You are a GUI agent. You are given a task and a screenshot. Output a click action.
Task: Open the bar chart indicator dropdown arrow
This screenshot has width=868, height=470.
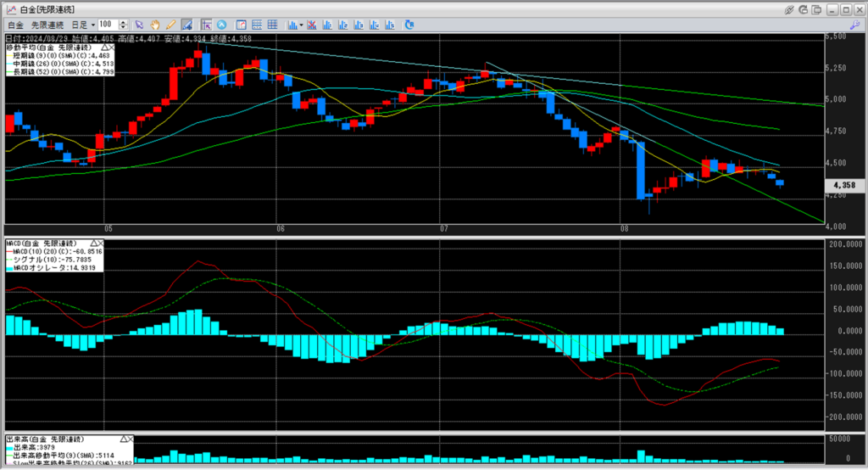[303, 25]
